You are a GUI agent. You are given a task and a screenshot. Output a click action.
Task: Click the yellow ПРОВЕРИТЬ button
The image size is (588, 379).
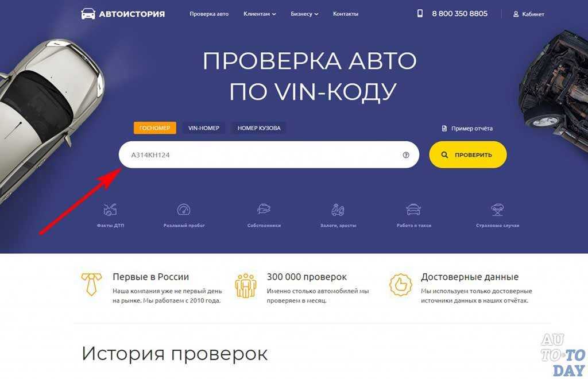tap(467, 154)
